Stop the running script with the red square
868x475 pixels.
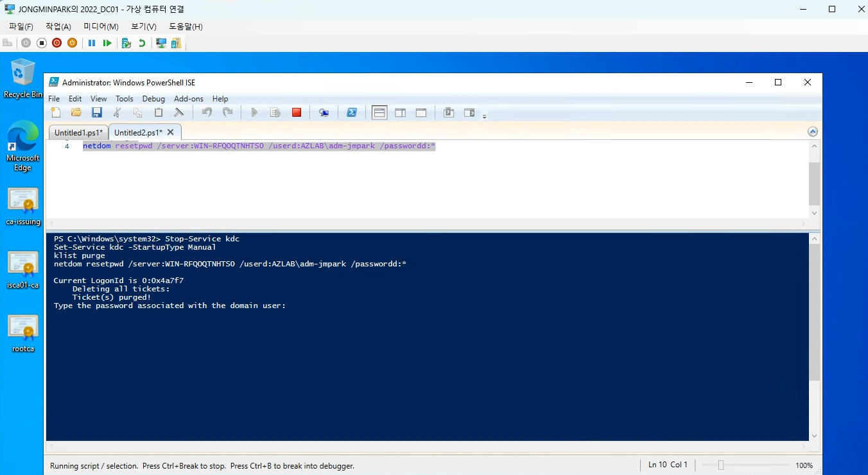coord(297,113)
